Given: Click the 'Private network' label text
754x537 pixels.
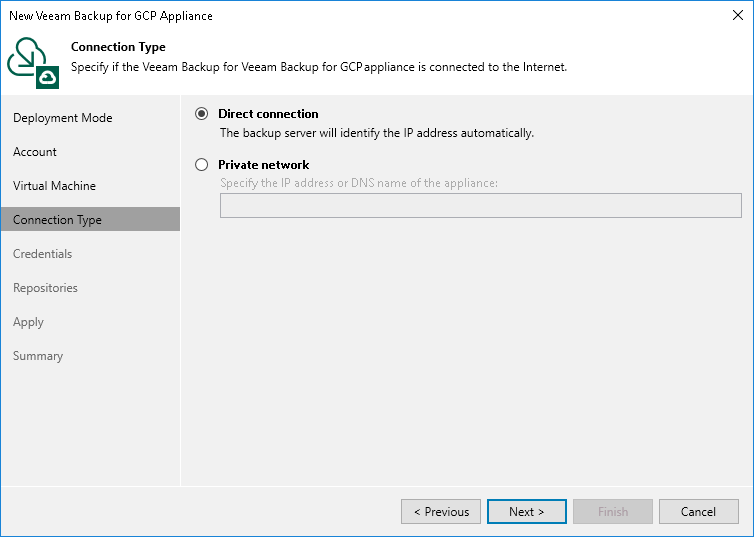Looking at the screenshot, I should pos(264,165).
